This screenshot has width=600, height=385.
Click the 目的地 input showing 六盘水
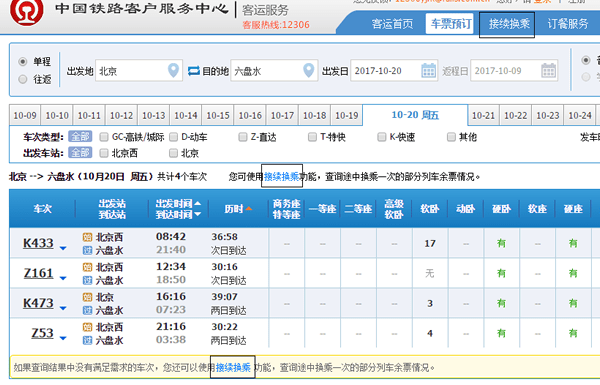pyautogui.click(x=274, y=70)
